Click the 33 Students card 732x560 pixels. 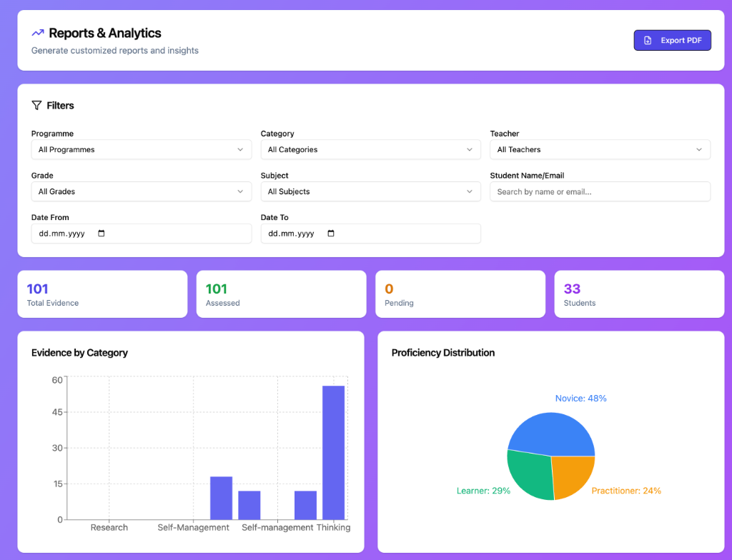click(x=640, y=294)
